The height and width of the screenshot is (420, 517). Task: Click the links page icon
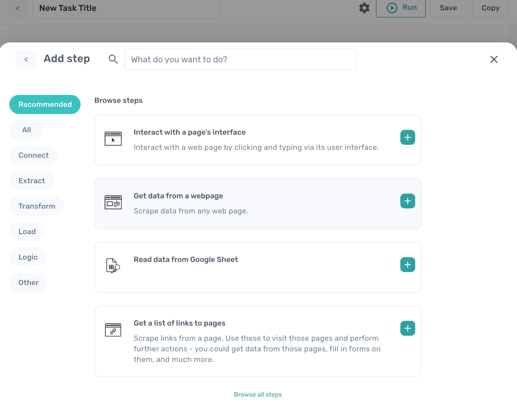point(113,330)
